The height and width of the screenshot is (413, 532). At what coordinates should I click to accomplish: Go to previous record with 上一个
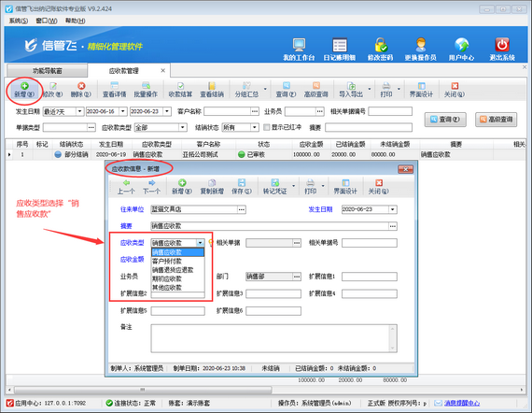coord(126,187)
